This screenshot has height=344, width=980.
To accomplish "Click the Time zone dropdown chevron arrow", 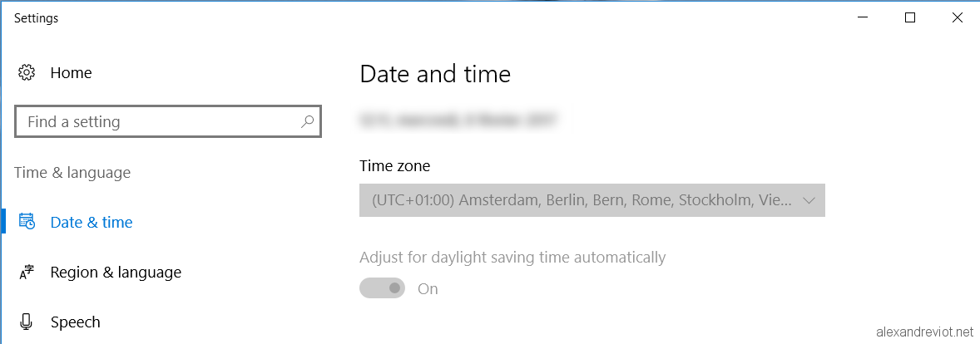I will coord(809,201).
